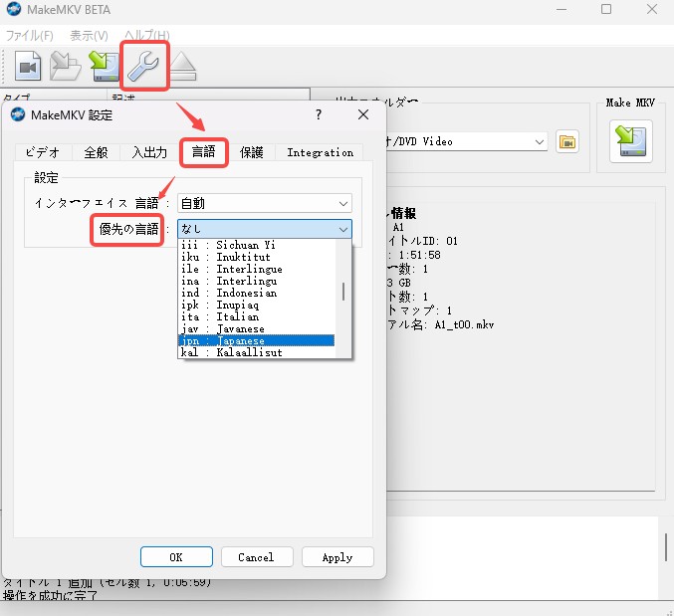Image resolution: width=674 pixels, height=616 pixels.
Task: Maximize the MakeMKV BETA window
Action: pos(606,9)
